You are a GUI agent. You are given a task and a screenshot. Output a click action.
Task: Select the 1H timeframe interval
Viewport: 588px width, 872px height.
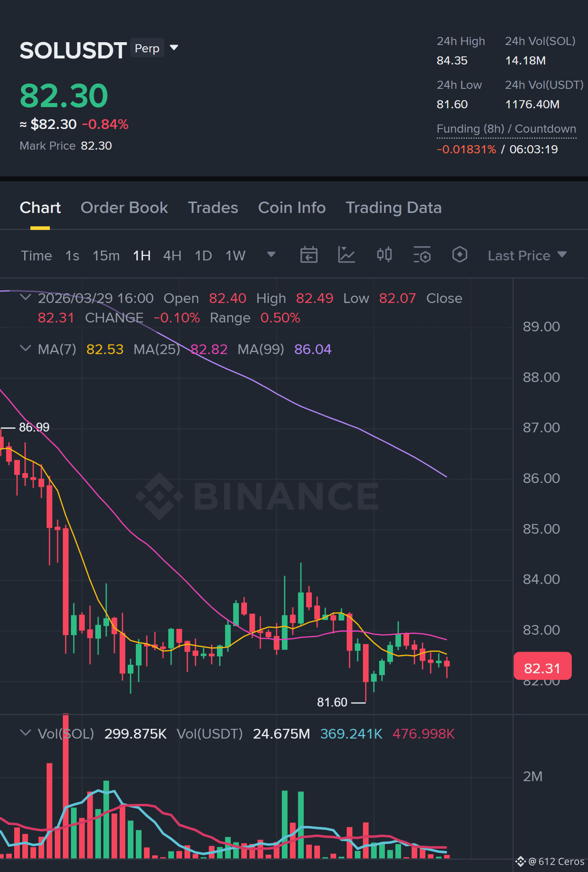[142, 256]
